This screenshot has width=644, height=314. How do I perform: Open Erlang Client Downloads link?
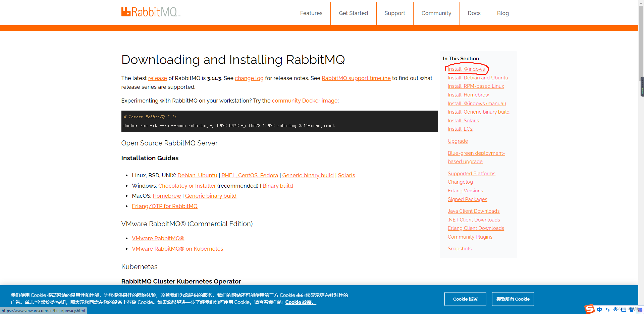click(x=476, y=228)
